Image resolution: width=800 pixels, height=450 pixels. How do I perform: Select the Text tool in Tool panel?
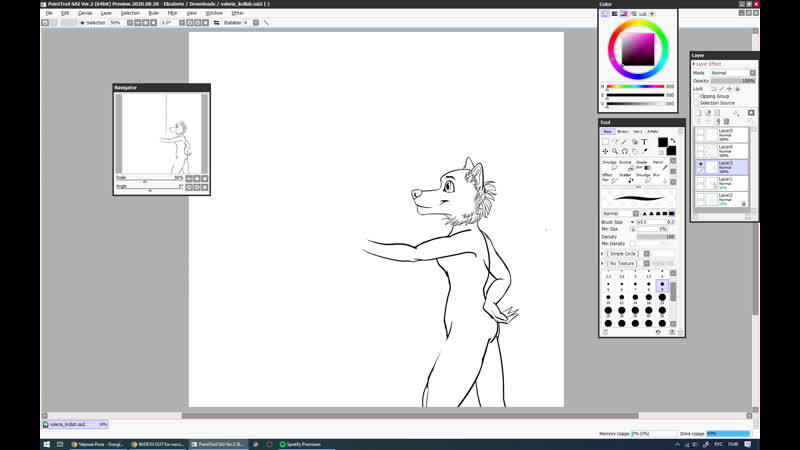[644, 142]
